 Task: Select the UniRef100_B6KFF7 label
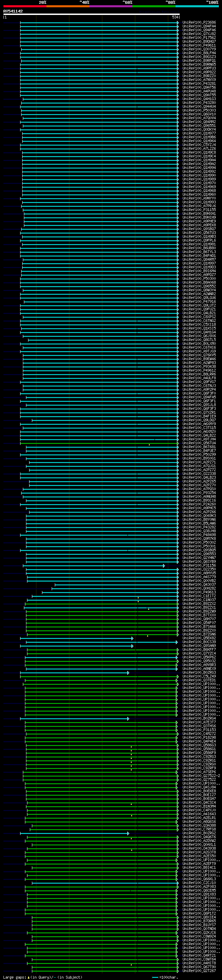(x=199, y=650)
